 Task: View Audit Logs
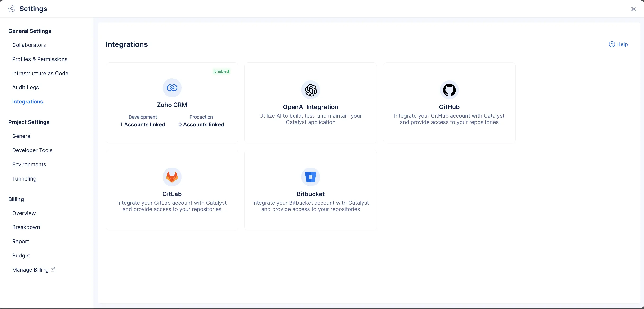(x=26, y=88)
